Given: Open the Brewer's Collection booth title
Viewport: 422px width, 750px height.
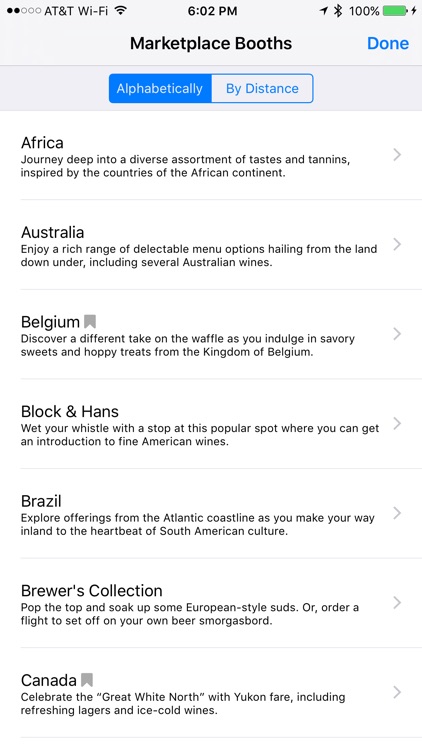Looking at the screenshot, I should (92, 591).
